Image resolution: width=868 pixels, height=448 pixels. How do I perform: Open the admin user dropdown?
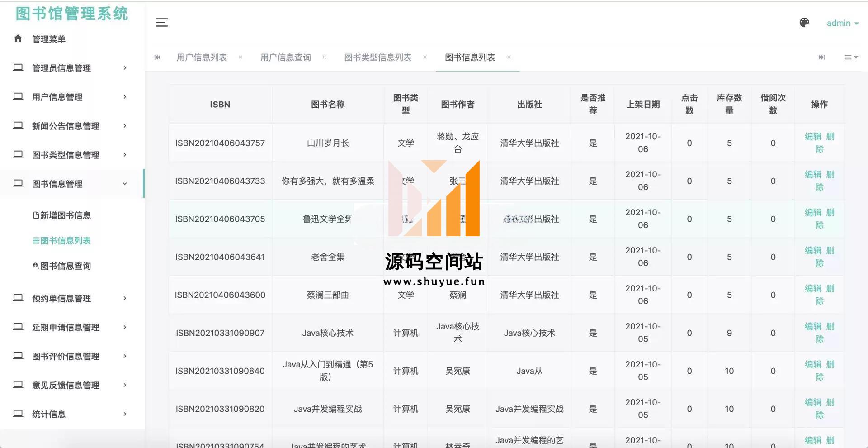pos(842,23)
